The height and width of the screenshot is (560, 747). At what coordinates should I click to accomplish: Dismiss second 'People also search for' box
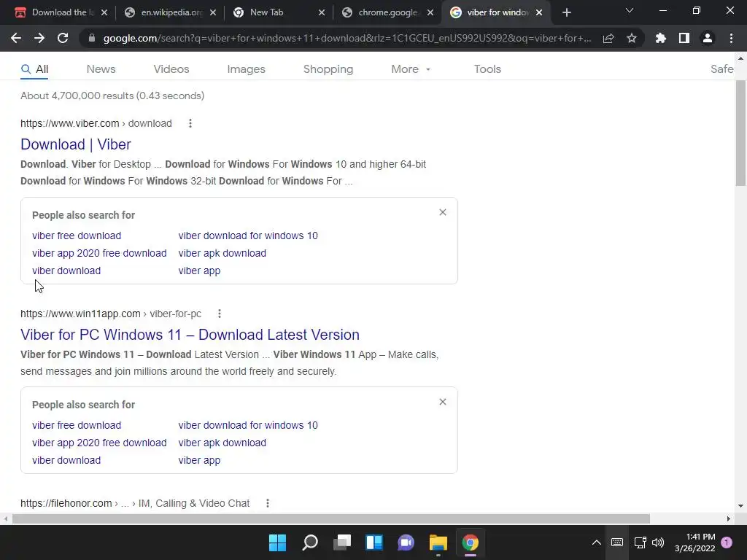tap(443, 402)
